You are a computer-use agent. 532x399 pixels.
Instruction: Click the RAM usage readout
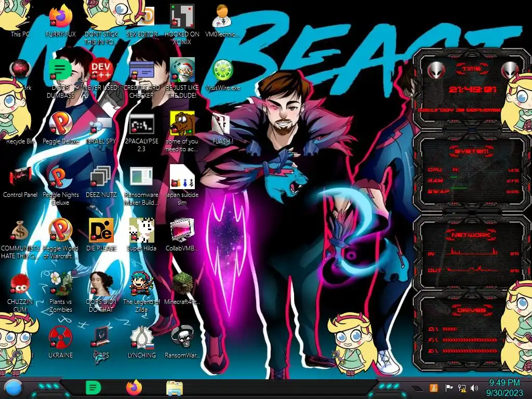(x=473, y=180)
